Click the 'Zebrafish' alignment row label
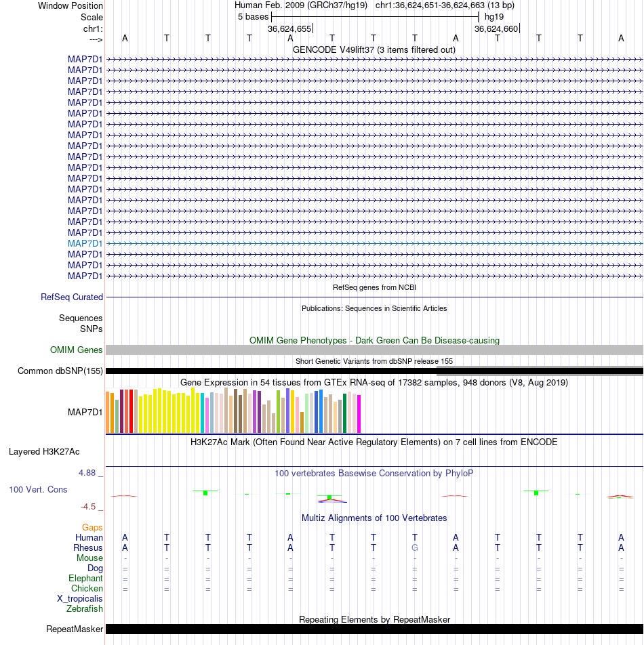 [x=85, y=609]
